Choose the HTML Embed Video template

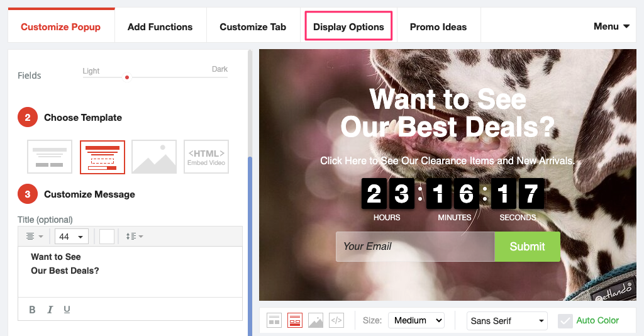(206, 157)
